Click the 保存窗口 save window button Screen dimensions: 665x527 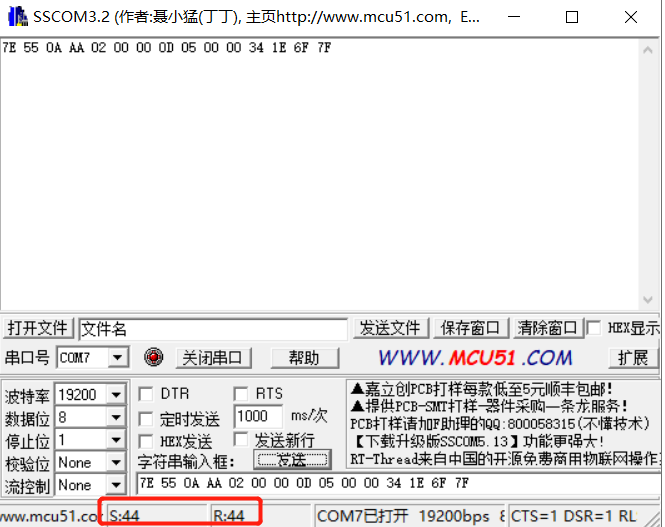pos(471,328)
